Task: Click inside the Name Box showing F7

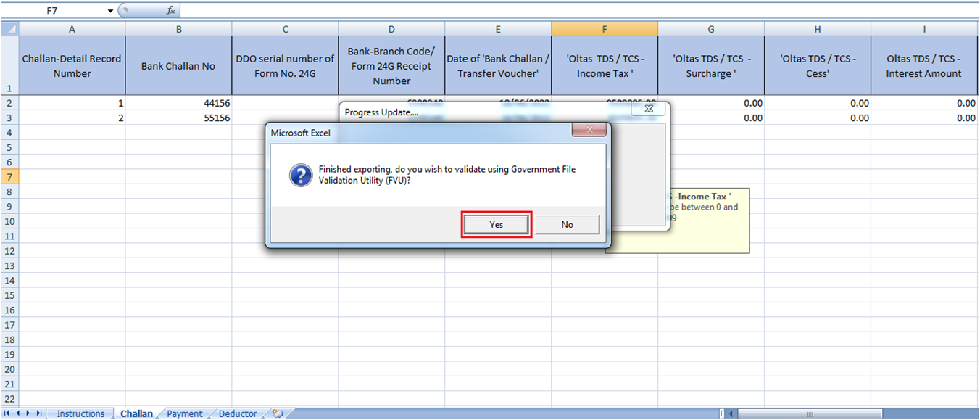Action: click(x=51, y=10)
